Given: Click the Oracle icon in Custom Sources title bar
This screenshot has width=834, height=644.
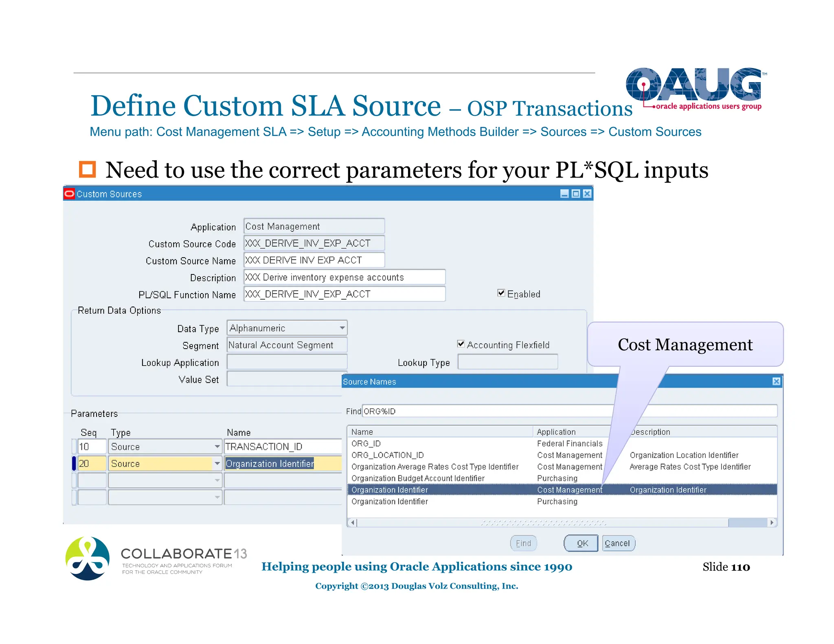Looking at the screenshot, I should click(x=70, y=194).
